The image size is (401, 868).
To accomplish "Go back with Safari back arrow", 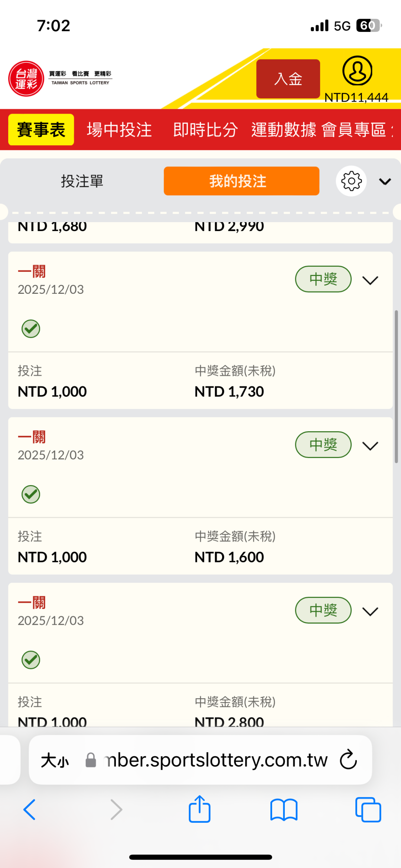I will 30,810.
